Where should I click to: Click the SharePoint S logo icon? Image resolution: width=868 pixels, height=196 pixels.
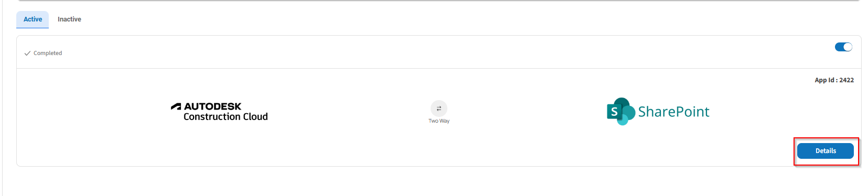tap(614, 112)
